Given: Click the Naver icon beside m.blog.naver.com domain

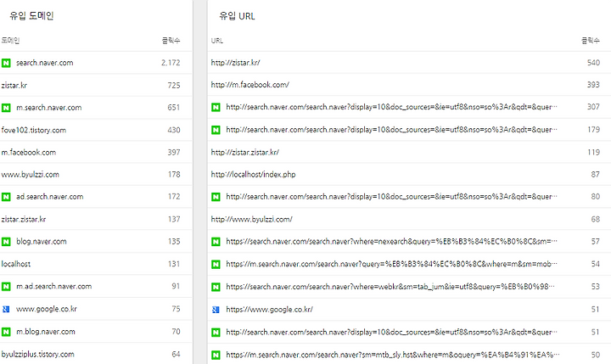Looking at the screenshot, I should pos(6,332).
